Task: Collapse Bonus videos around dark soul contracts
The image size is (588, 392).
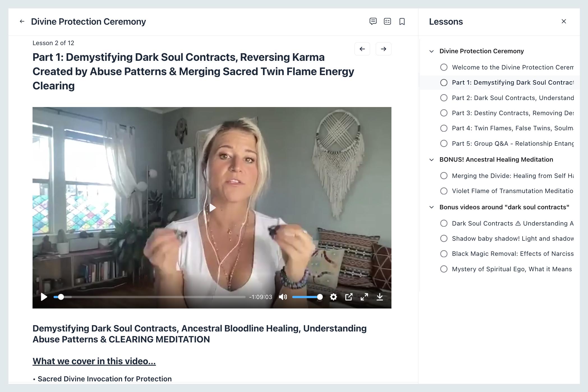Action: click(432, 207)
